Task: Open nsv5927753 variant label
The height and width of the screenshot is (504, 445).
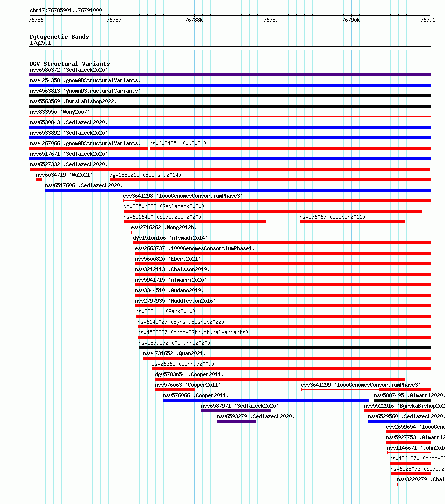Action: (x=415, y=438)
